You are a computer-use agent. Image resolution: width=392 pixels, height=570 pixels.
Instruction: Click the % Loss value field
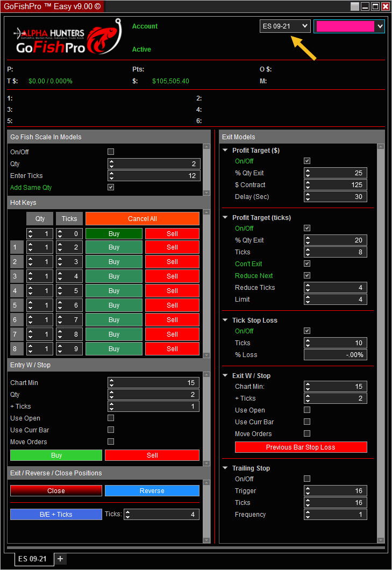336,355
